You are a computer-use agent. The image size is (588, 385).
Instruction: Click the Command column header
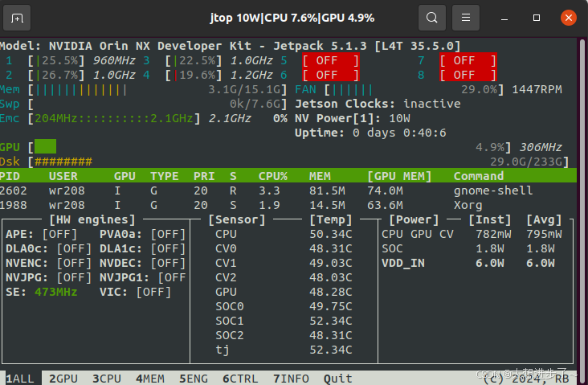tap(479, 176)
